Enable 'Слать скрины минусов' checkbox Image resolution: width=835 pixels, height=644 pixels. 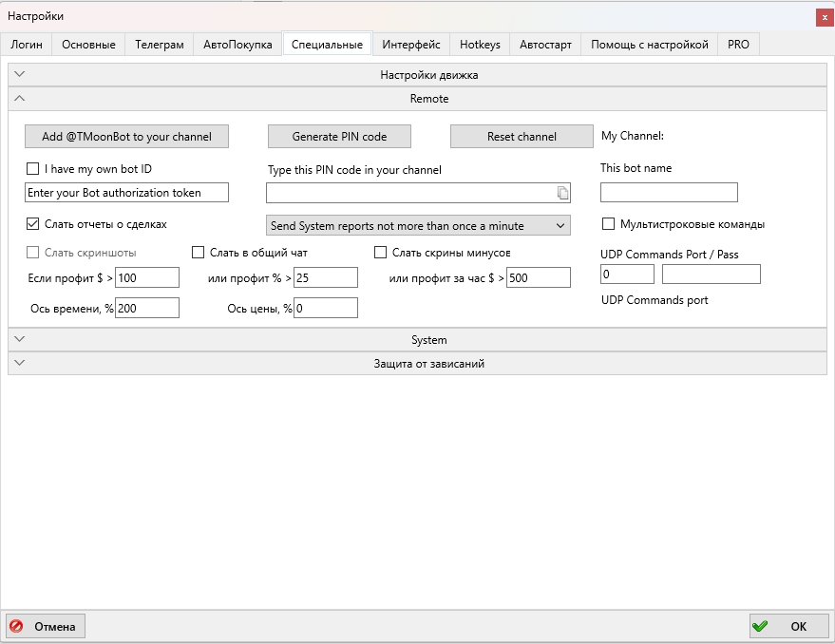coord(381,253)
